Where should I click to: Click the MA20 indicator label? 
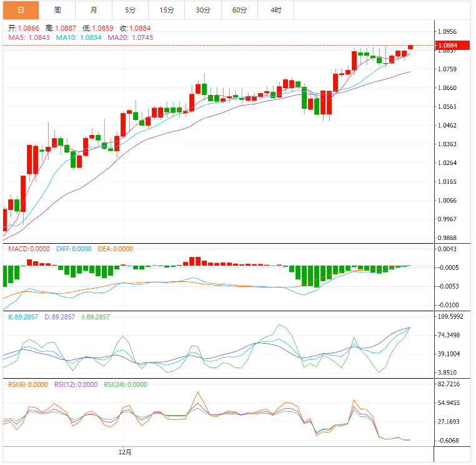pos(130,37)
